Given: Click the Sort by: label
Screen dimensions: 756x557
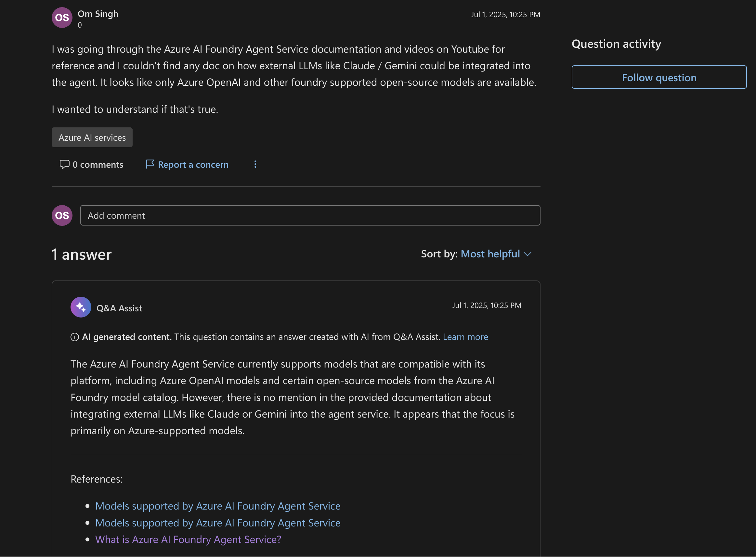Looking at the screenshot, I should [x=439, y=254].
